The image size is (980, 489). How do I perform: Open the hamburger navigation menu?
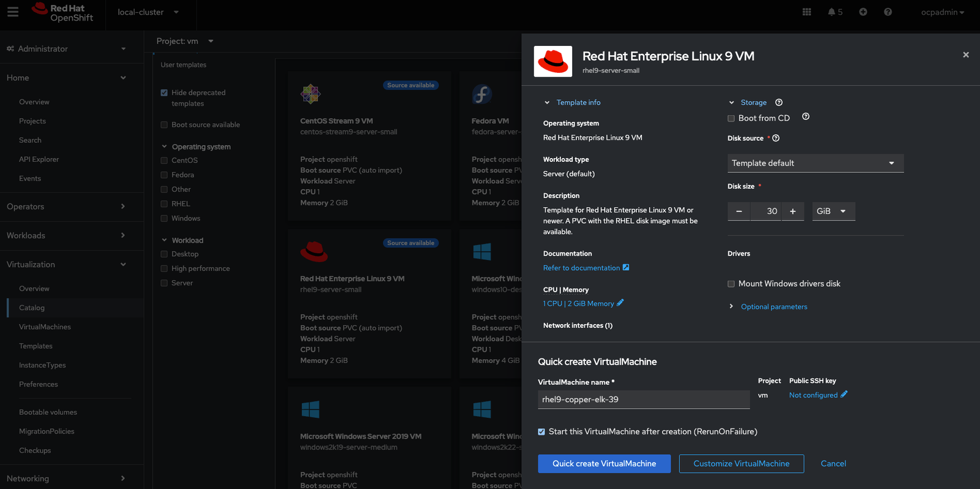(13, 12)
